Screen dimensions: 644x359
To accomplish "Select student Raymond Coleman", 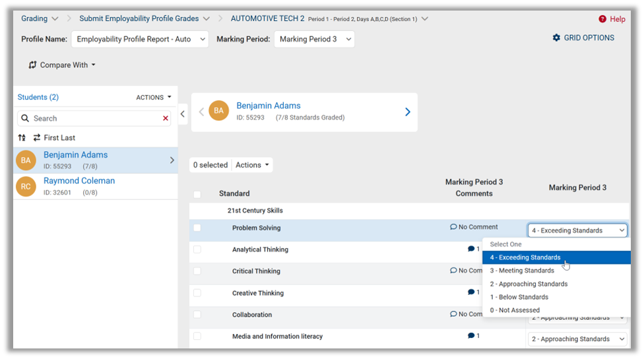I will [79, 181].
